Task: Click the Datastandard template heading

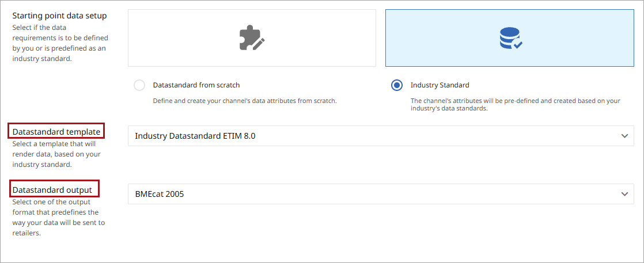Action: [56, 132]
